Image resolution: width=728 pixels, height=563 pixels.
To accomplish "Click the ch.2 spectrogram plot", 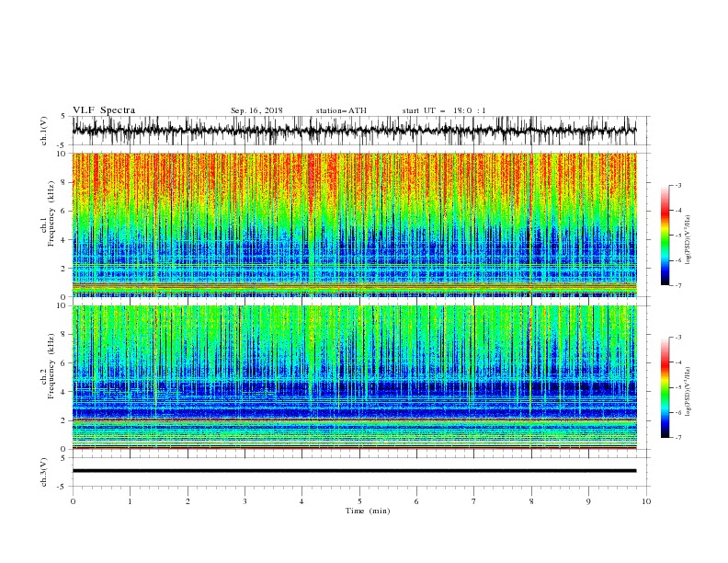I will [354, 377].
